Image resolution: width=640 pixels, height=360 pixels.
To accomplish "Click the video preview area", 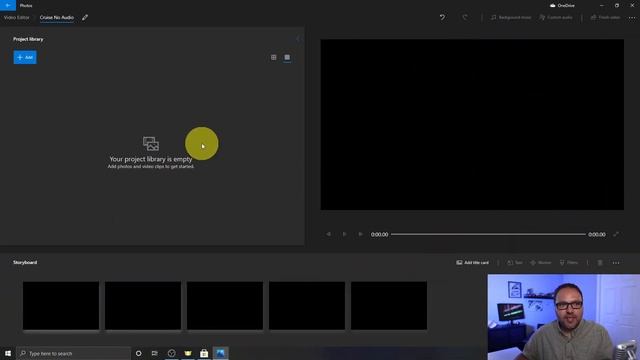I will click(472, 124).
